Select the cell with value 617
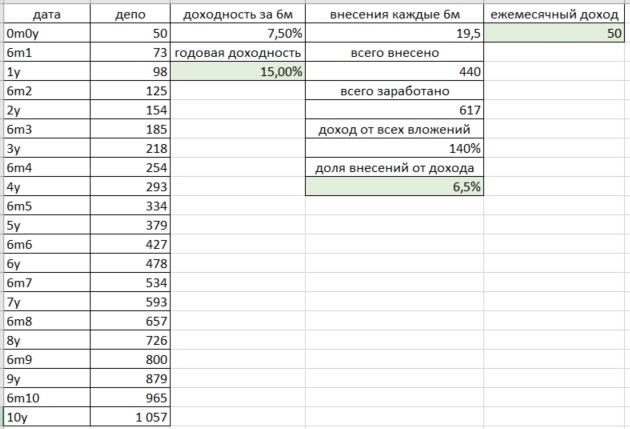 coord(395,110)
